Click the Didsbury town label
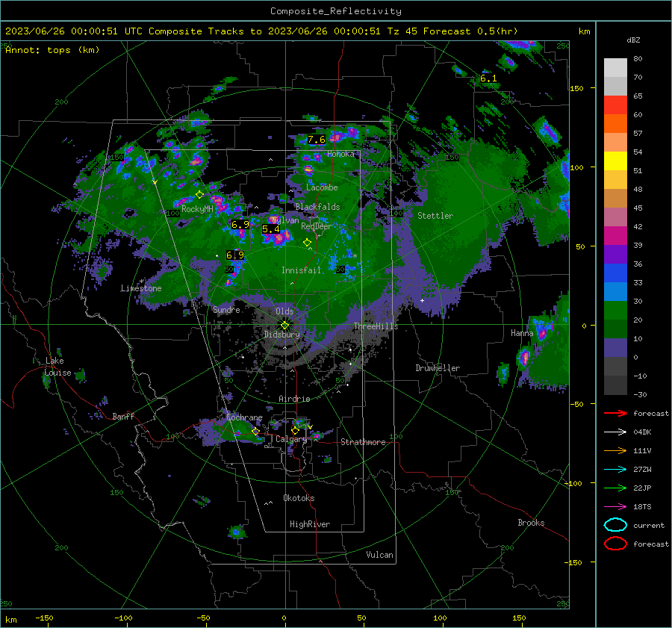Screen dimensions: 672x628 pyautogui.click(x=281, y=335)
